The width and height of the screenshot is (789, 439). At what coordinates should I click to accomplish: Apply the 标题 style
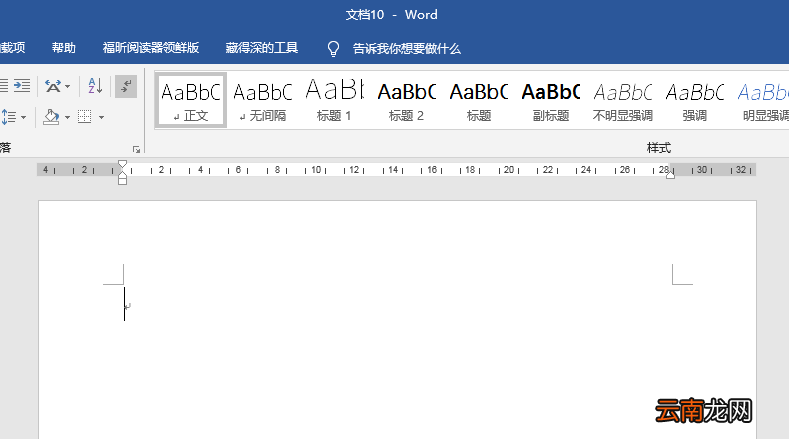point(479,101)
